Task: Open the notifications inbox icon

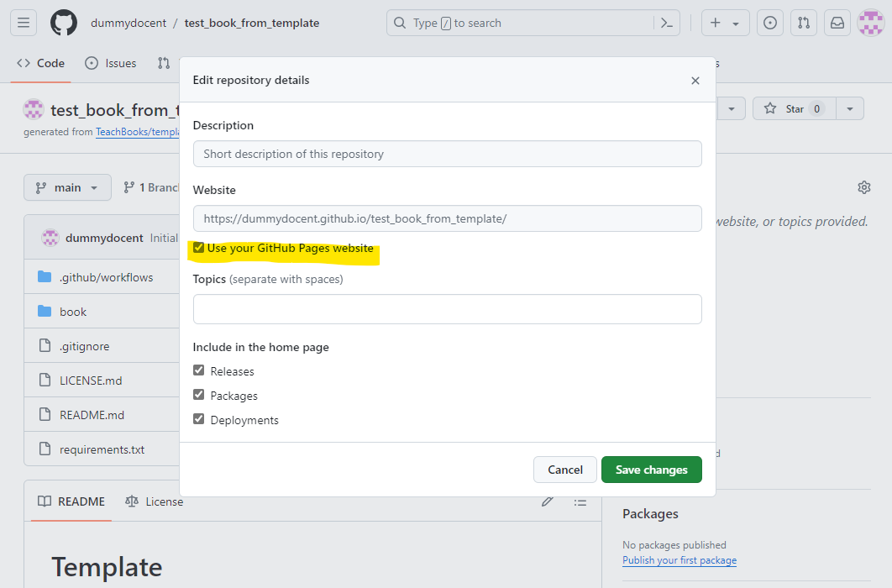Action: pos(837,23)
